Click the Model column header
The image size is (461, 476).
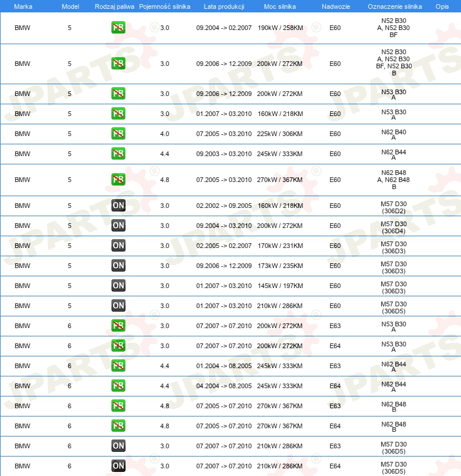click(71, 6)
